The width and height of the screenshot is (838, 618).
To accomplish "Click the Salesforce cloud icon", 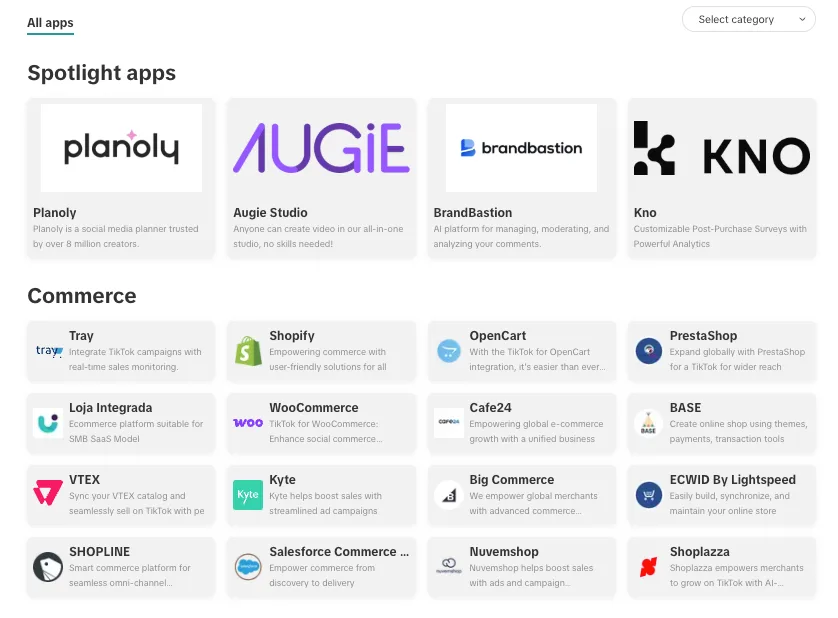I will click(x=248, y=567).
